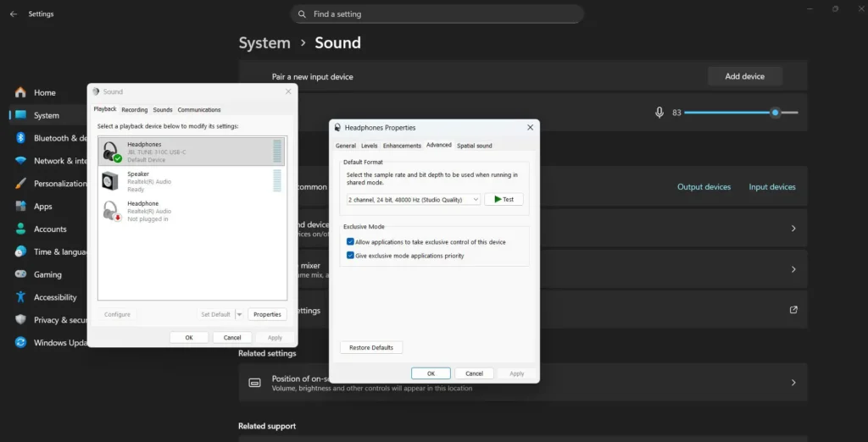
Task: Click the Accounts person icon
Action: point(20,229)
